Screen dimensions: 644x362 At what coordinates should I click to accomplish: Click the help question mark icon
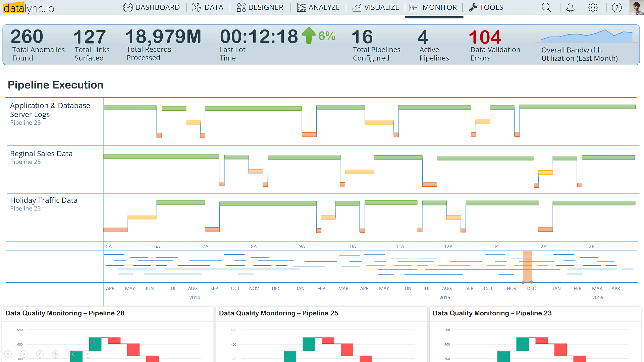point(616,7)
